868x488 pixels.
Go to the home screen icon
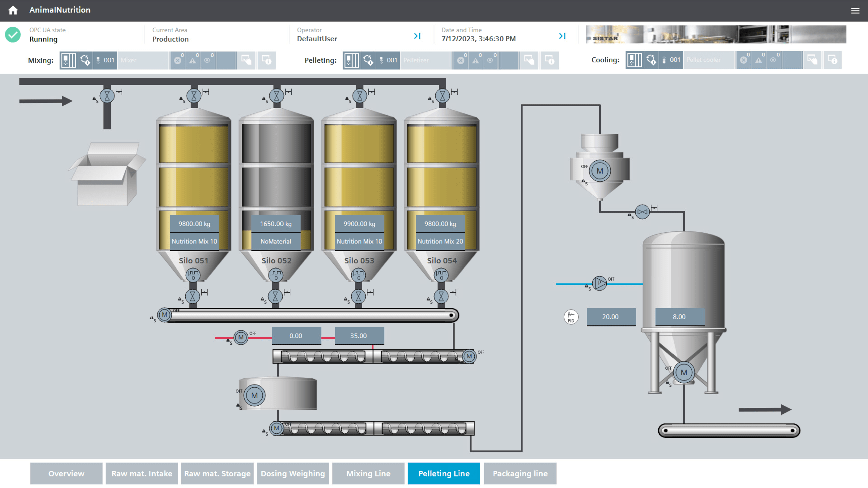click(x=13, y=10)
